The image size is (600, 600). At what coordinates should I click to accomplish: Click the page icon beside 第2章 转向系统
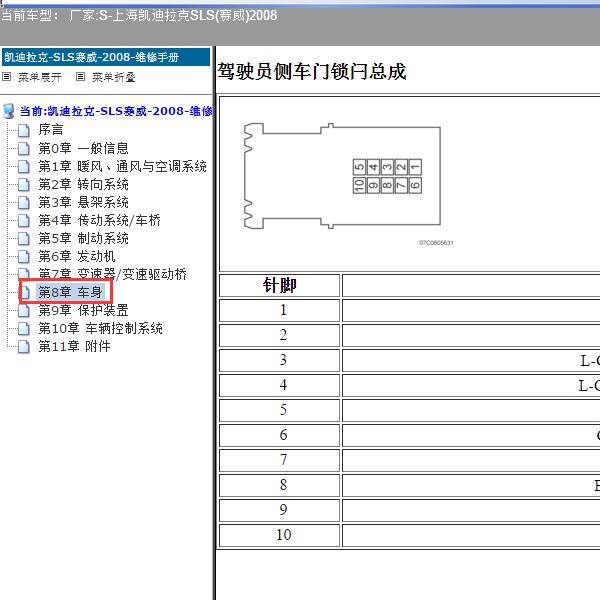point(24,184)
